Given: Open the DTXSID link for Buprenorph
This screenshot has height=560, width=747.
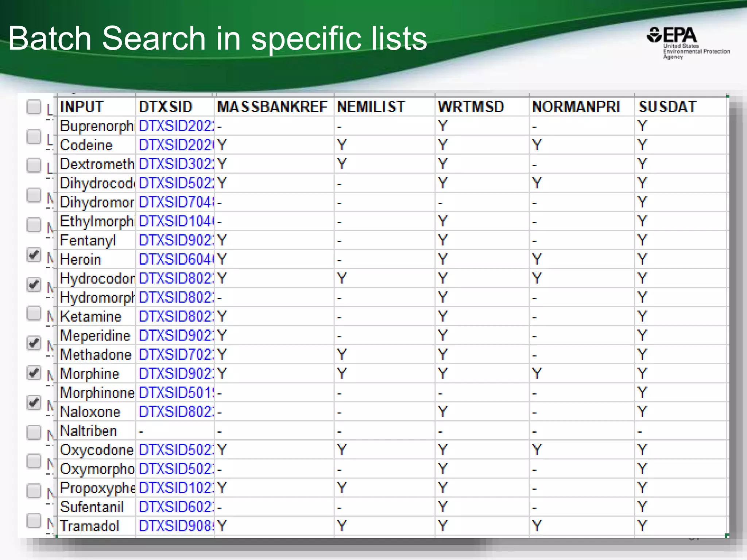Looking at the screenshot, I should click(176, 126).
